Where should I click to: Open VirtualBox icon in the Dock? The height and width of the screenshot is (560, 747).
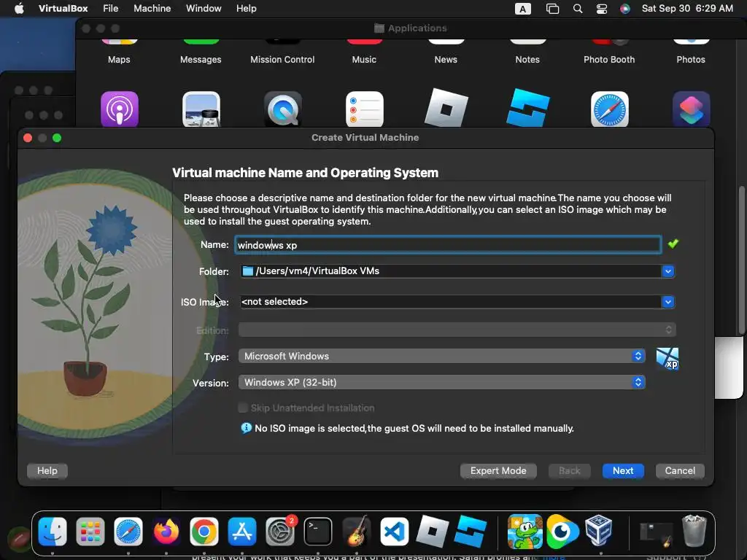point(599,530)
